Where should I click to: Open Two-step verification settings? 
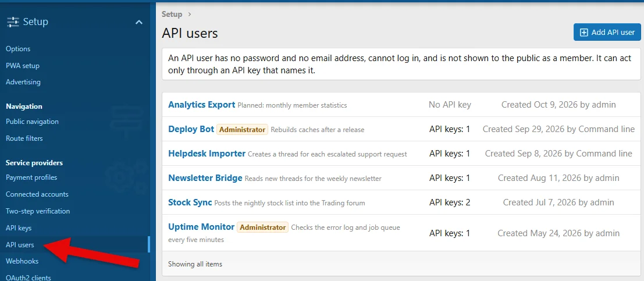coord(38,211)
